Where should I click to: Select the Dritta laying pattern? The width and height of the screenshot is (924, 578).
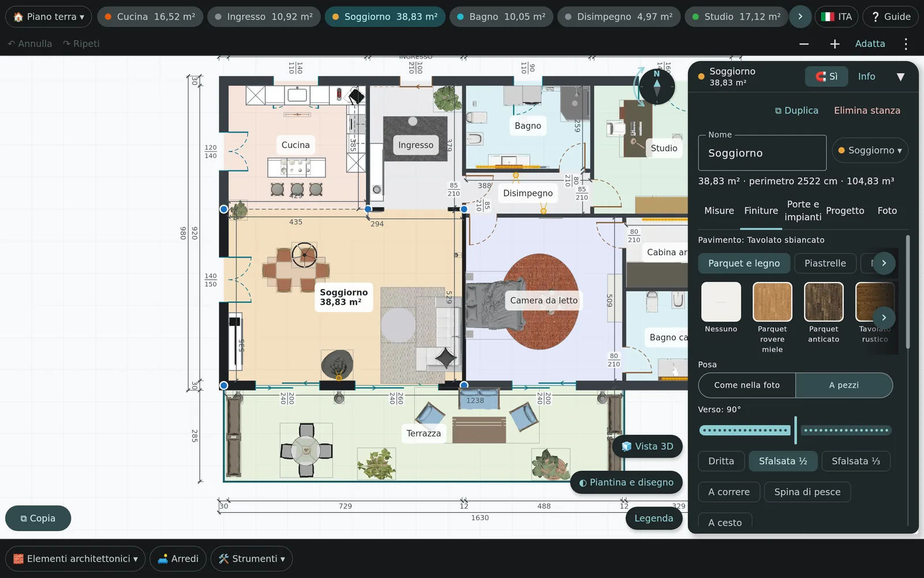[721, 461]
